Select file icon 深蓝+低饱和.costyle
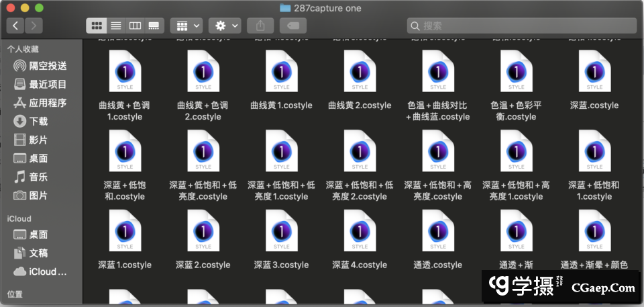This screenshot has height=307, width=644. [x=125, y=150]
